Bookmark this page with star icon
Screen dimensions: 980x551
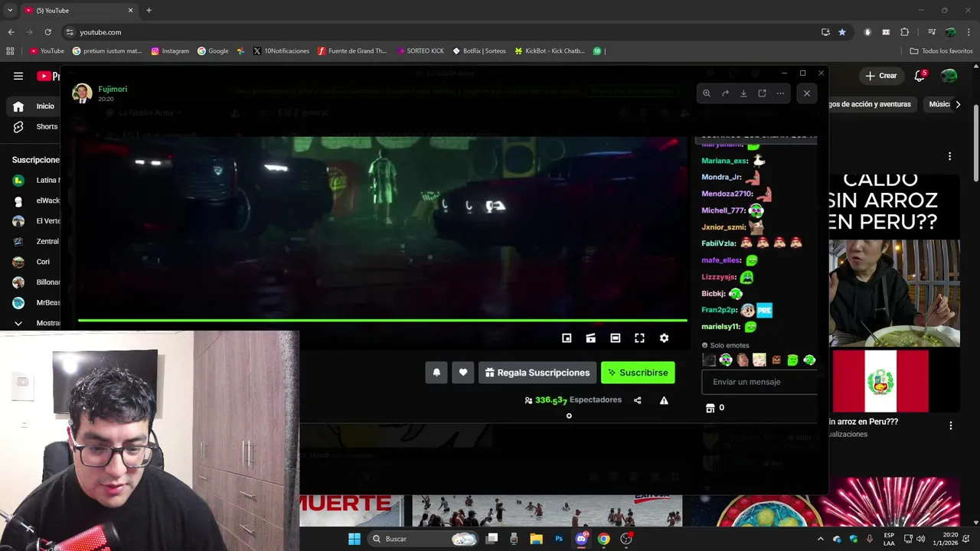click(x=842, y=32)
